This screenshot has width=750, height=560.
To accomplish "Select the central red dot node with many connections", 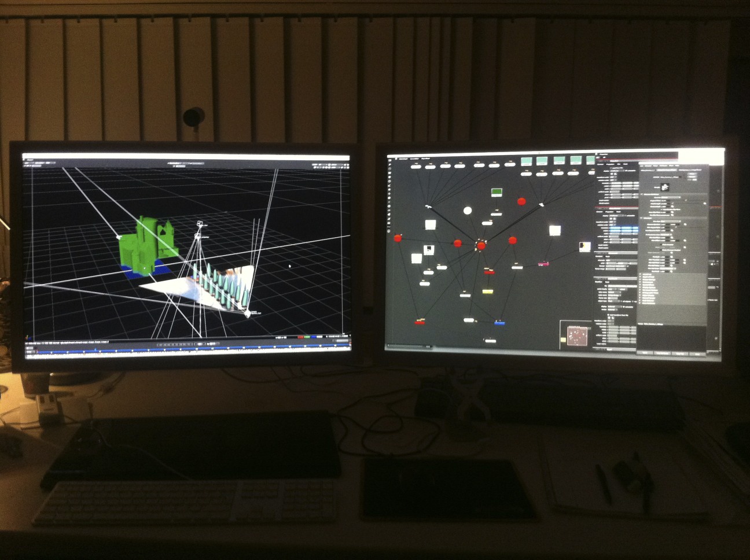I will tap(481, 246).
